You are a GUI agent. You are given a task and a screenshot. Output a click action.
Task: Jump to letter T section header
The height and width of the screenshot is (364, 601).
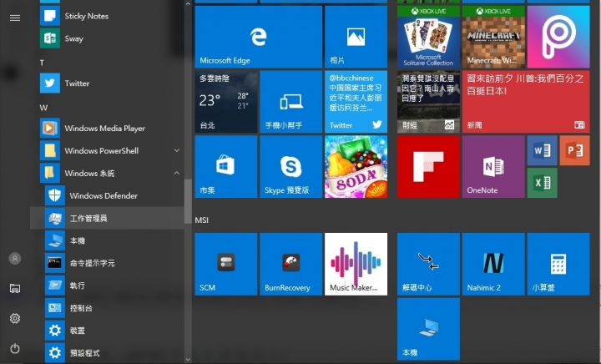43,63
